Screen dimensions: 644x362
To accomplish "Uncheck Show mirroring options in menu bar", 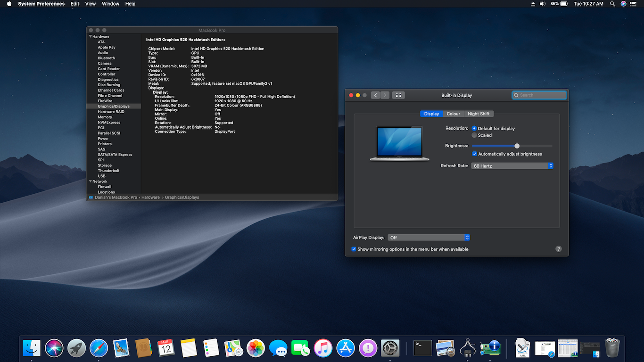I will click(x=354, y=249).
